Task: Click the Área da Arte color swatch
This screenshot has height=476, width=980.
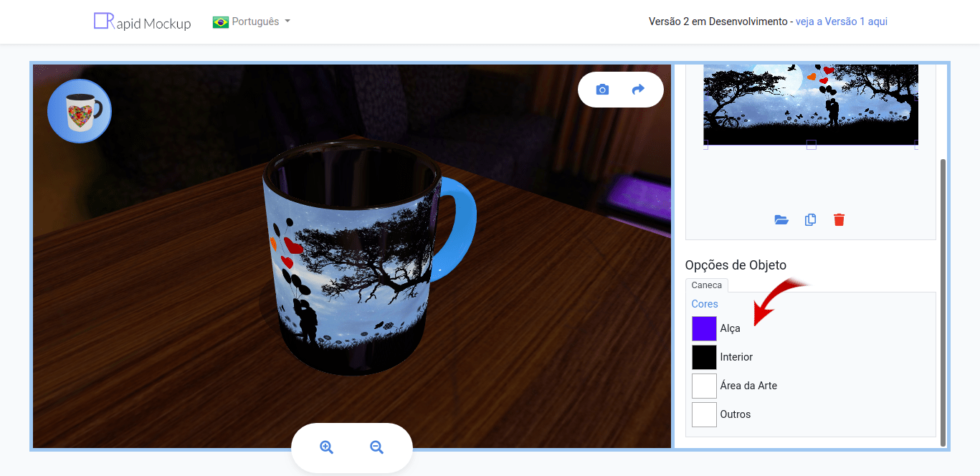Action: [703, 385]
